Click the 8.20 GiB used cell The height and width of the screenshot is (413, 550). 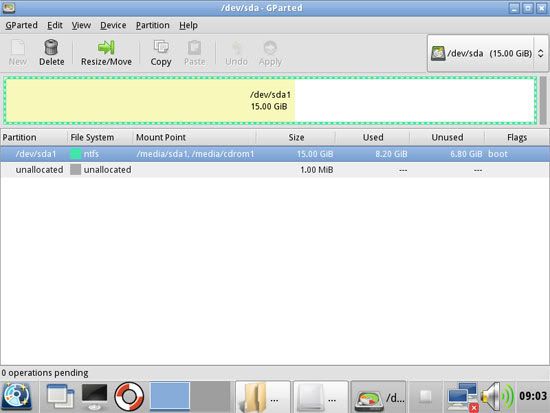tap(391, 154)
